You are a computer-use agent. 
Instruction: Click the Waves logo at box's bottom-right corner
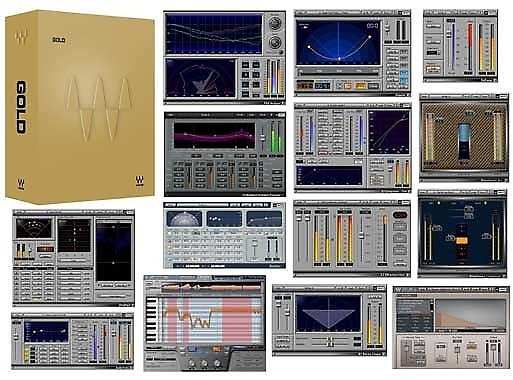pos(139,181)
